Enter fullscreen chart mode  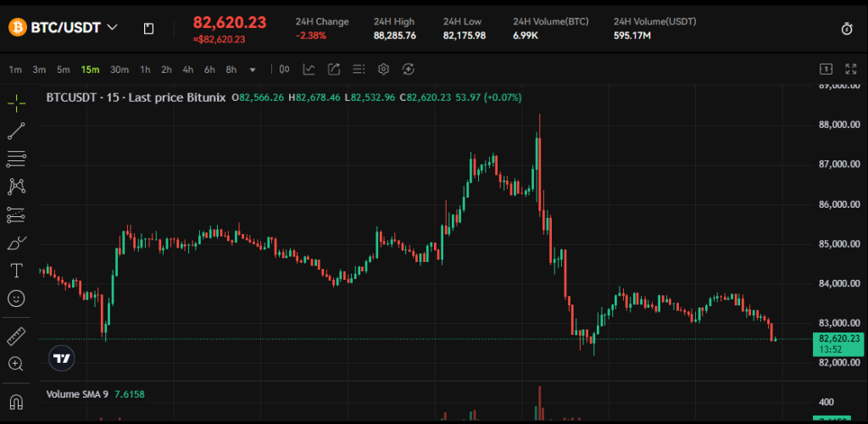[x=851, y=70]
